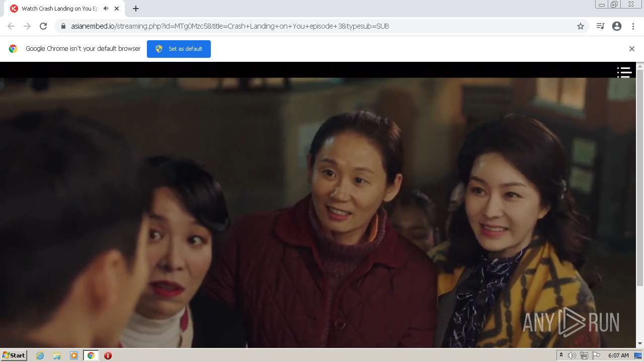
Task: Open the system volume control
Action: tap(572, 355)
